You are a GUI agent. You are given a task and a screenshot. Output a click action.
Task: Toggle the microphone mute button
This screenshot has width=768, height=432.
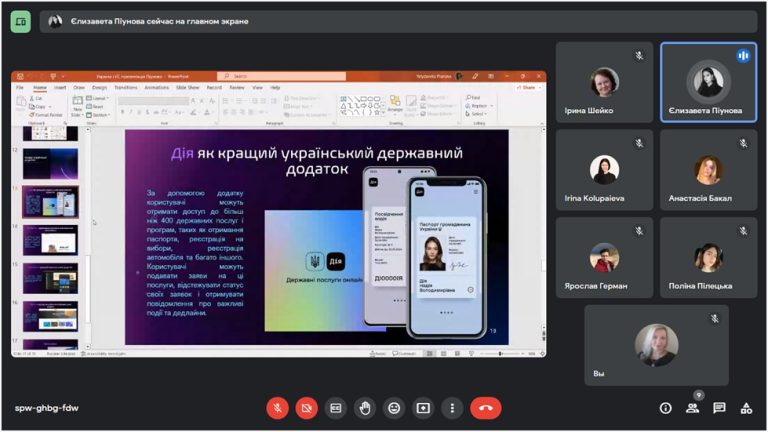coord(277,408)
